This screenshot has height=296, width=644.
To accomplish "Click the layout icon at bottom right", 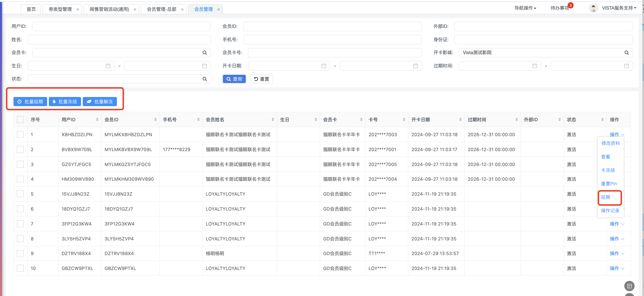I will (629, 286).
